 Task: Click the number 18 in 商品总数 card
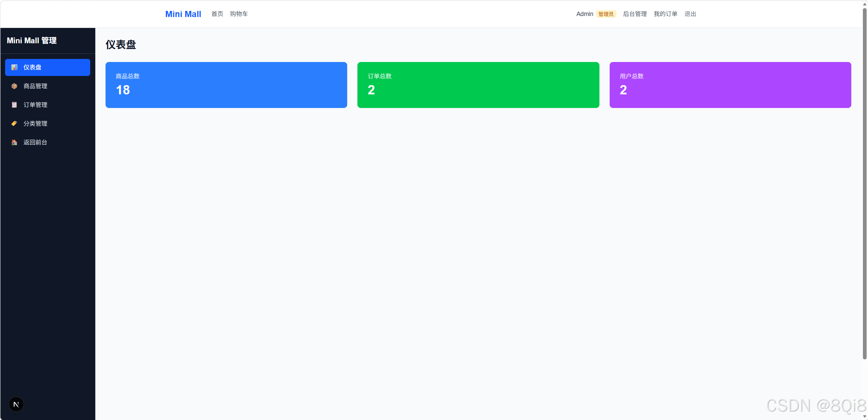[x=123, y=90]
